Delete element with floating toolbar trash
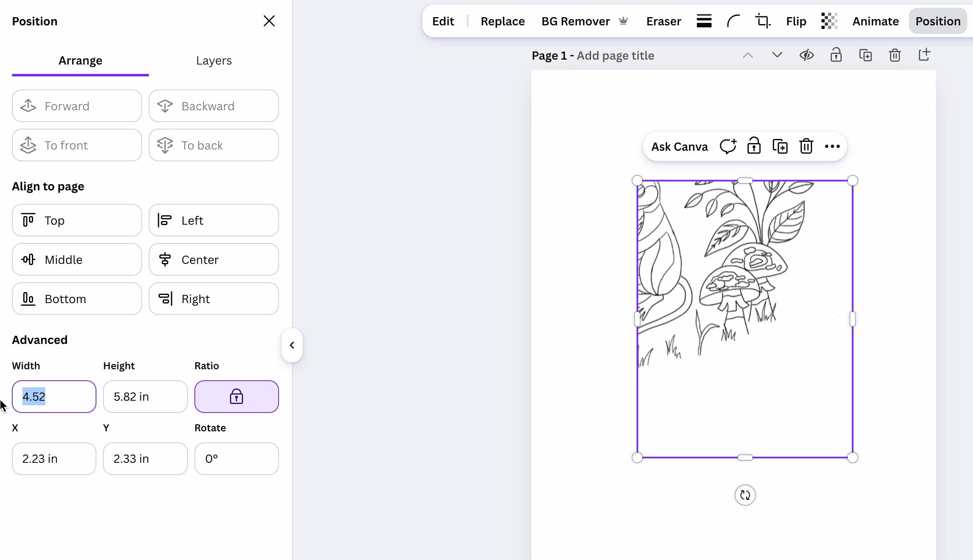Image resolution: width=973 pixels, height=560 pixels. 806,146
